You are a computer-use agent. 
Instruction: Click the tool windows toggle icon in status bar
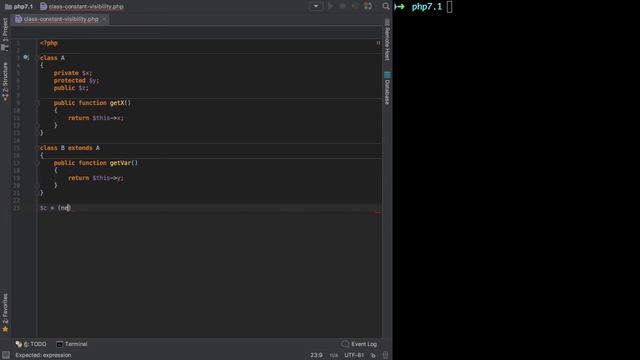pos(6,355)
